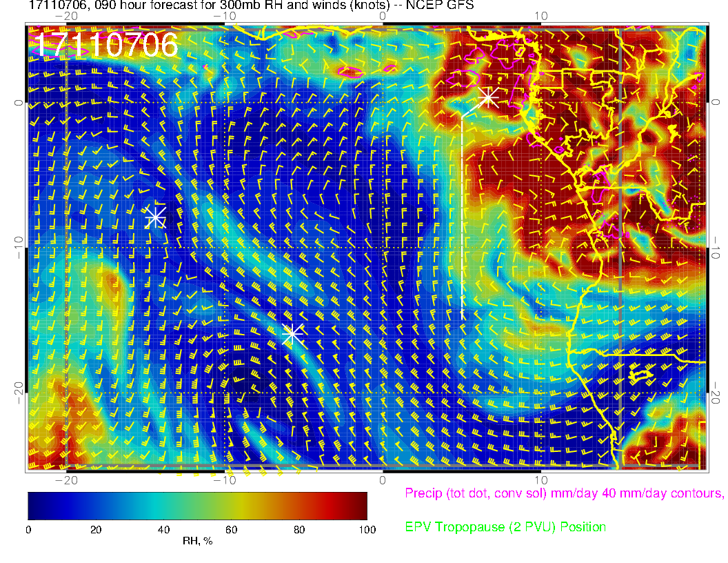Viewport: 728px width, 563px height.
Task: Click the white asterisk marker near the African coast
Action: [x=489, y=97]
